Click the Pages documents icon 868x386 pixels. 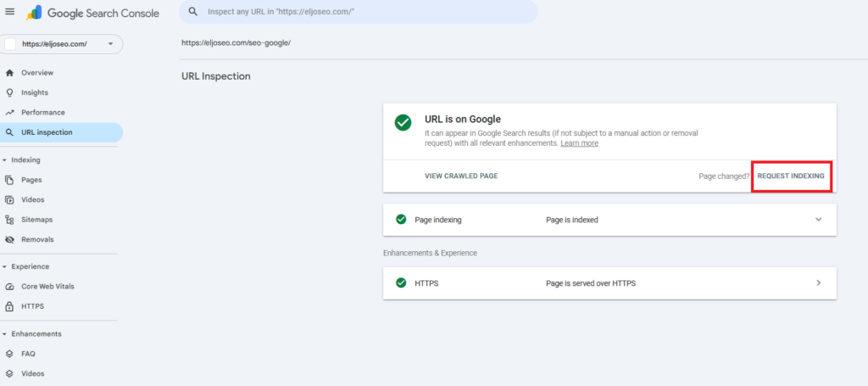point(9,180)
